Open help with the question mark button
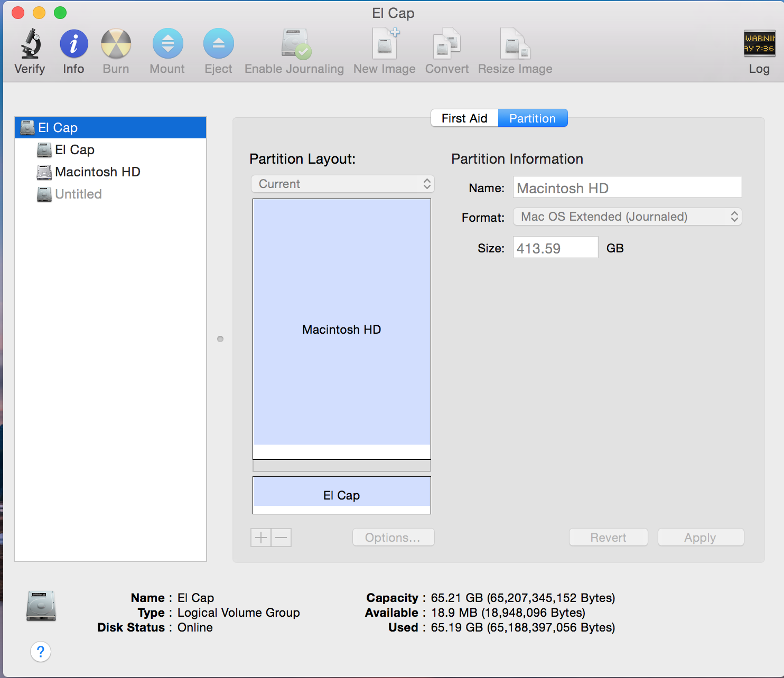Viewport: 784px width, 678px height. (x=41, y=652)
